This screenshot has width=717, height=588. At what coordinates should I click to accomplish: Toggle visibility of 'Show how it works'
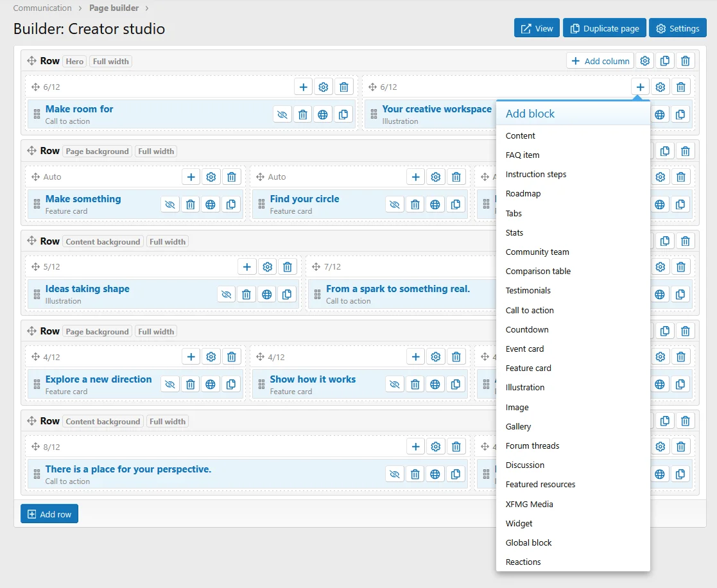tap(394, 385)
